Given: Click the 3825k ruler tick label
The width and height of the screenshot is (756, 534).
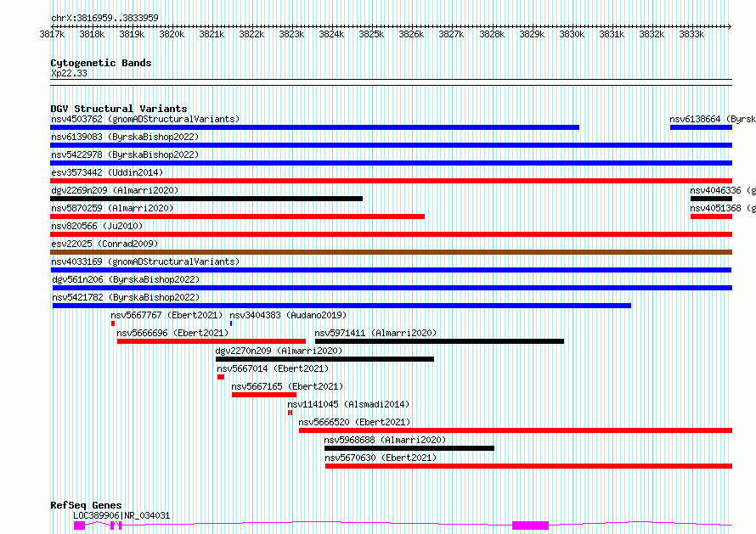Looking at the screenshot, I should [371, 35].
